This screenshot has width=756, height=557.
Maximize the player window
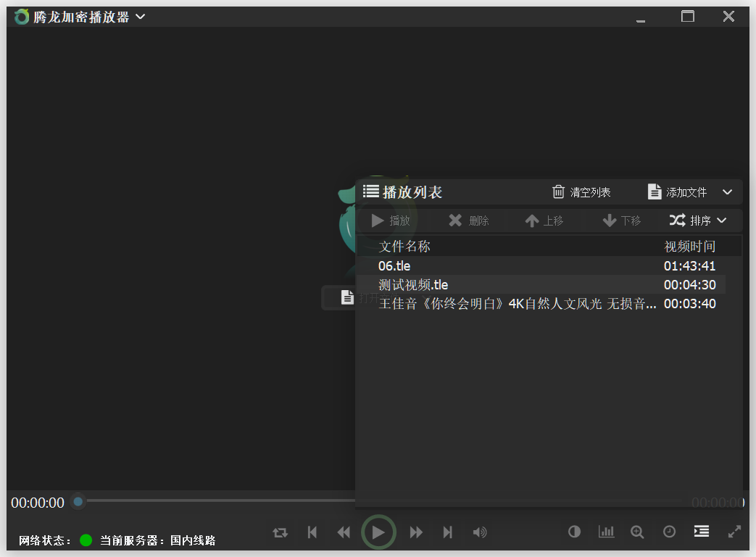tap(688, 17)
